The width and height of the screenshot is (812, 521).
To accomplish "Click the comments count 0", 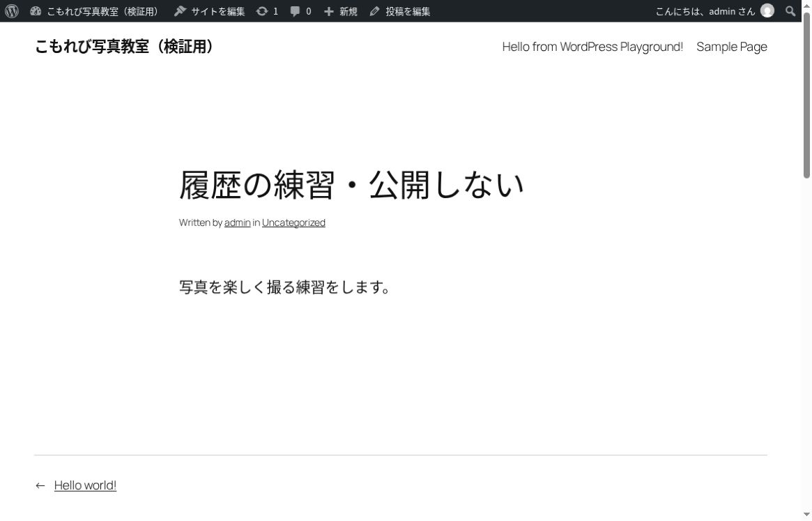I will (309, 11).
